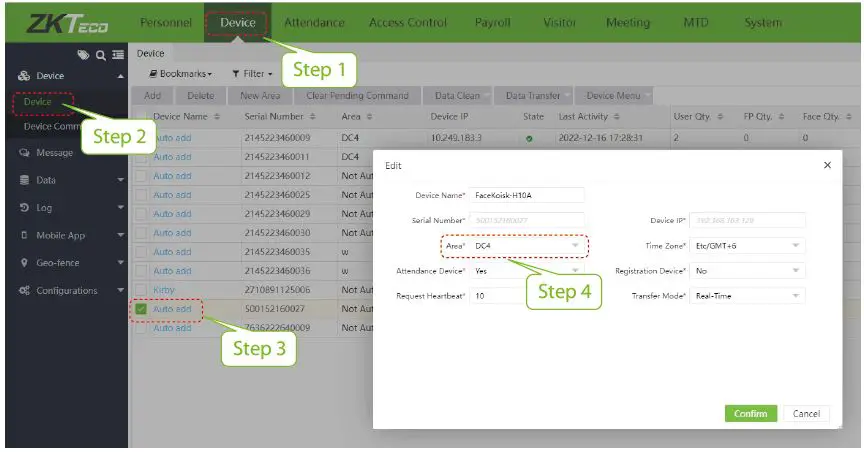Click the Cancel button
864x452 pixels.
806,413
